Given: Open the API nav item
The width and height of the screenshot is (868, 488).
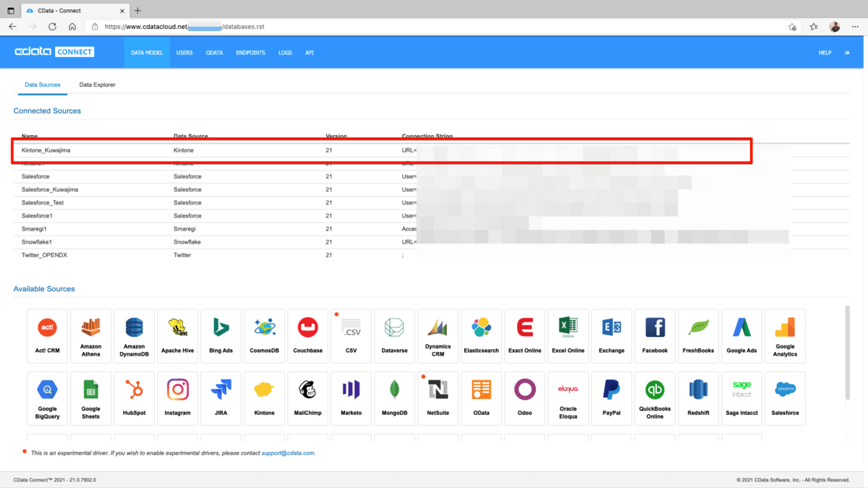Looking at the screenshot, I should click(310, 53).
